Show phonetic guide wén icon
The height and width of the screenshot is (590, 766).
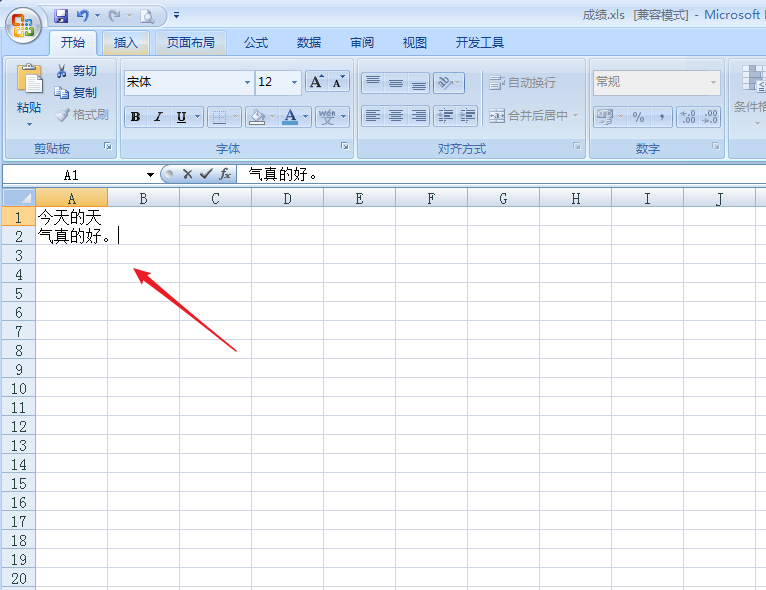327,117
